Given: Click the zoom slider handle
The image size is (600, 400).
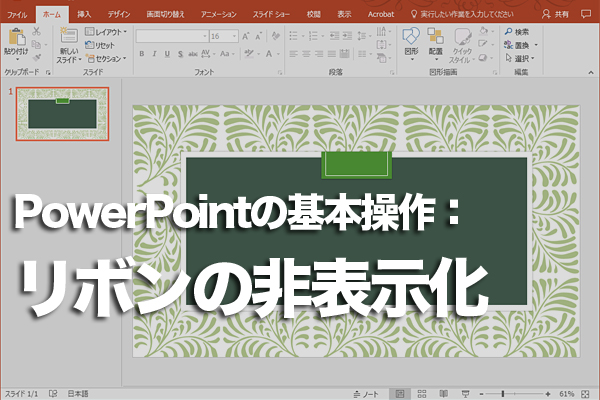Looking at the screenshot, I should (503, 394).
